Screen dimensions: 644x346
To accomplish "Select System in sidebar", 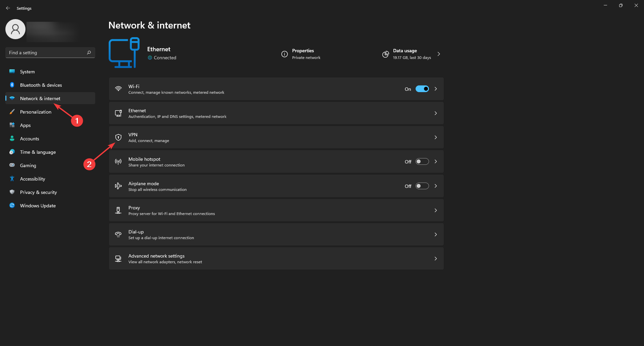I will click(x=50, y=72).
